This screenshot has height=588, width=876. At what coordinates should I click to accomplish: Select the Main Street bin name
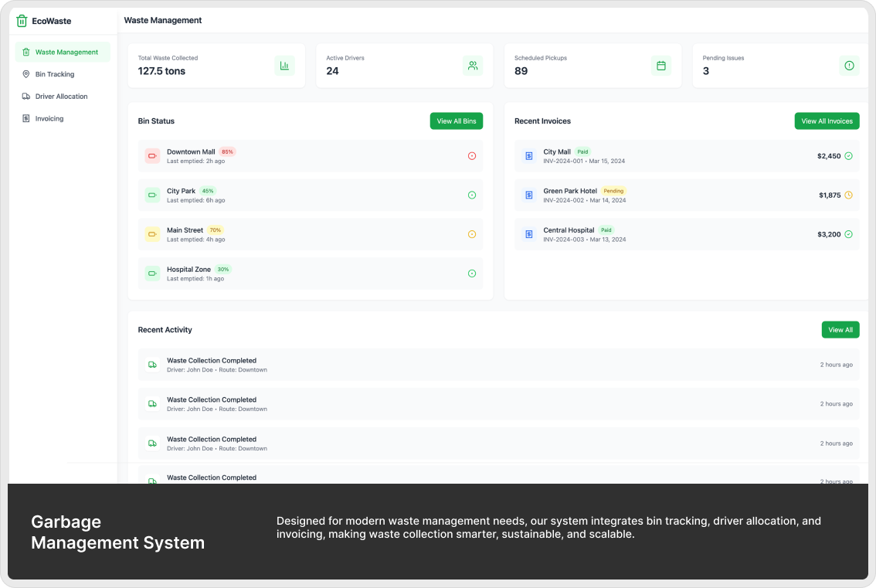185,230
